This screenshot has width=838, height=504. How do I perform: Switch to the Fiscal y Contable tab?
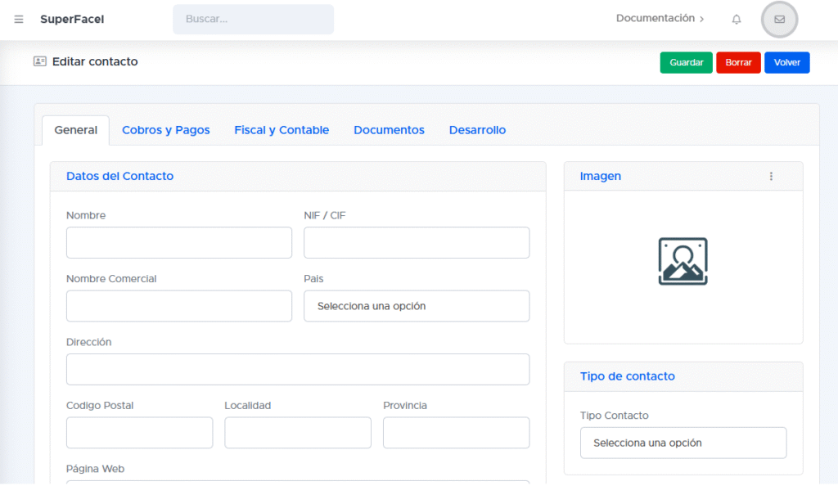click(x=282, y=130)
